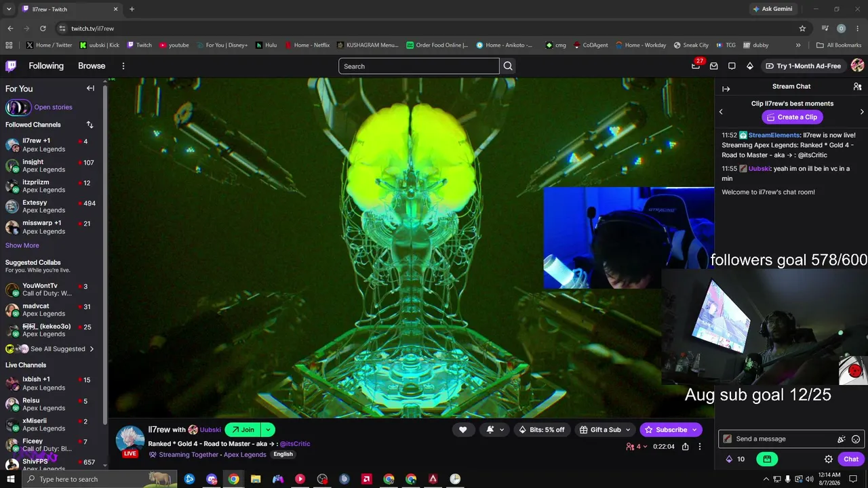Follow the channel with the heart button
Viewport: 868px width, 488px height.
pos(462,430)
